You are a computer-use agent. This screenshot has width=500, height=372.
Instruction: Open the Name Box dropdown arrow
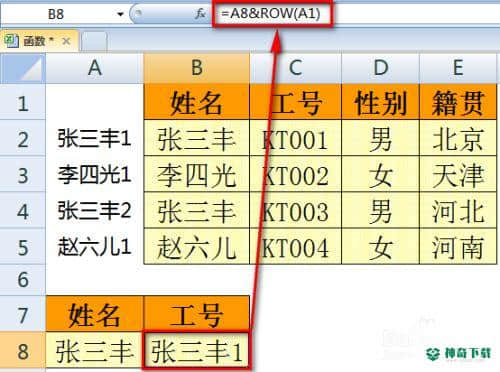[x=120, y=14]
